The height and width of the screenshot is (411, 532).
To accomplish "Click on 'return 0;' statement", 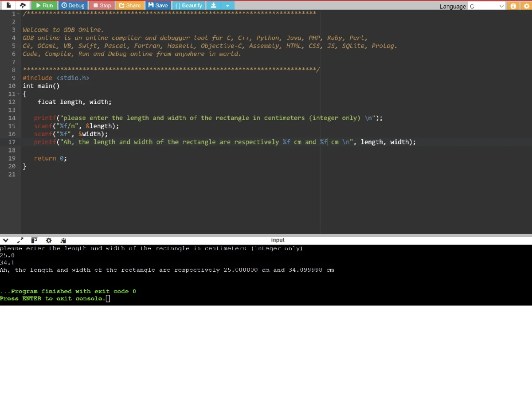I will [51, 158].
